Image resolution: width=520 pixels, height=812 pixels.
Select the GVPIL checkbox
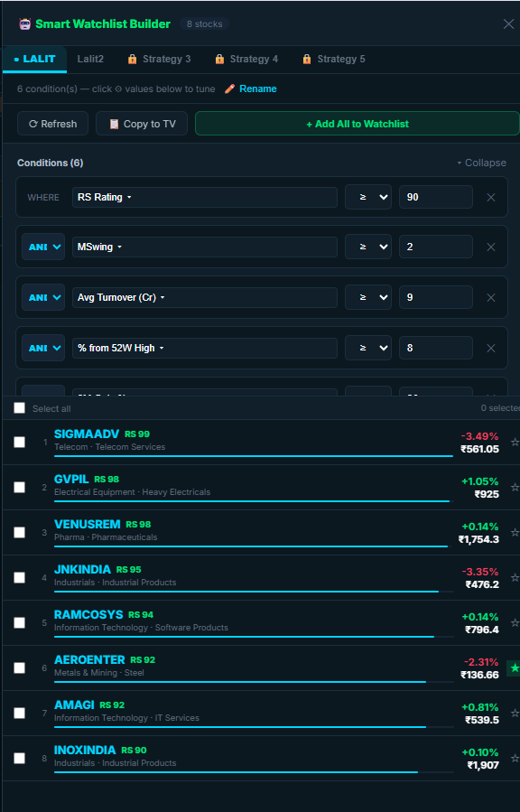(19, 487)
